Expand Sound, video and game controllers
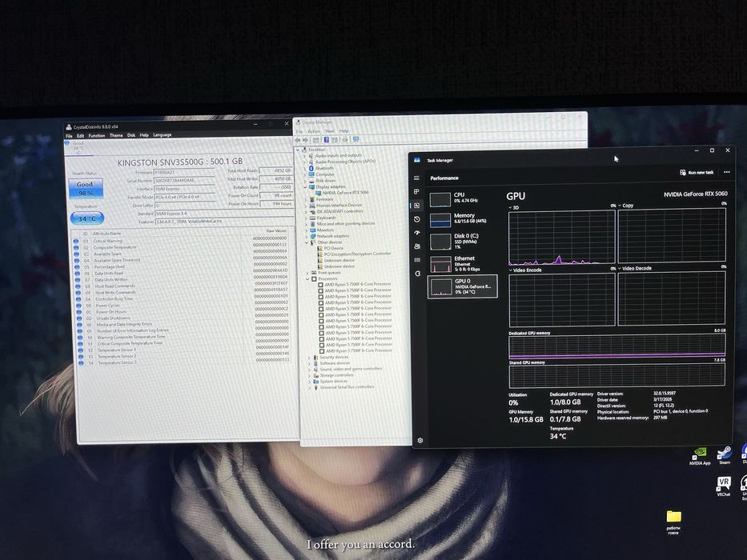Screen dimensions: 747x560 (x=310, y=369)
